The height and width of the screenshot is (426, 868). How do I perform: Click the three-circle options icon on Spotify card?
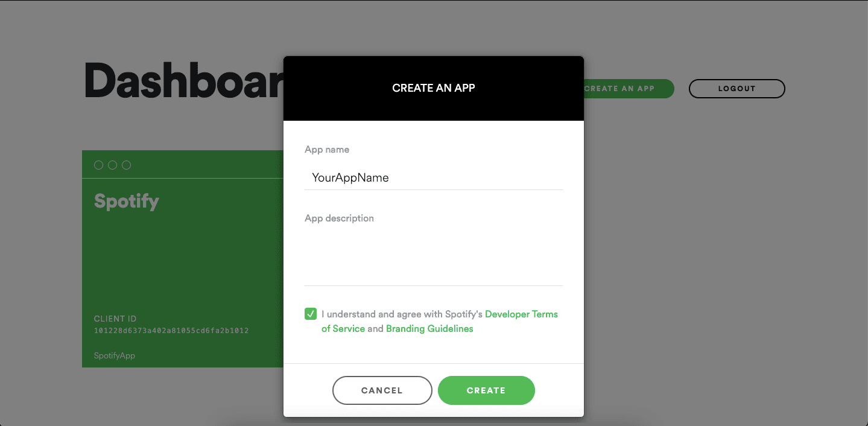(112, 165)
